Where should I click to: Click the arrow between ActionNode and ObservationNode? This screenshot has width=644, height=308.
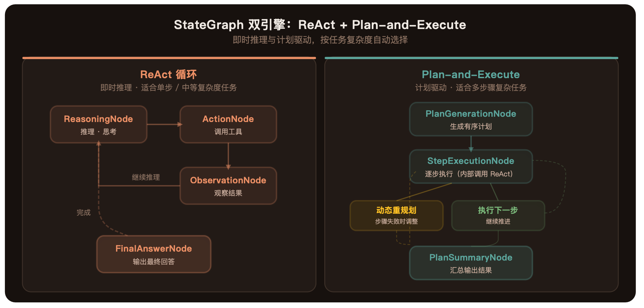pyautogui.click(x=228, y=155)
